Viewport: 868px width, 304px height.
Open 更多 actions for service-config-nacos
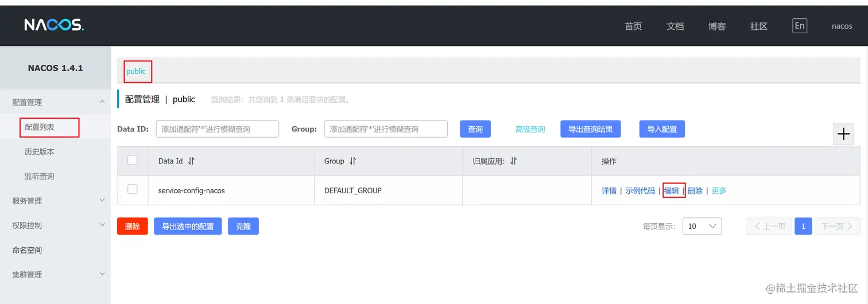(x=719, y=190)
